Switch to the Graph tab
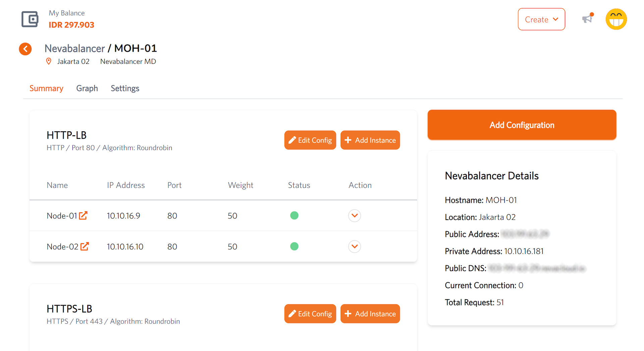 (87, 88)
